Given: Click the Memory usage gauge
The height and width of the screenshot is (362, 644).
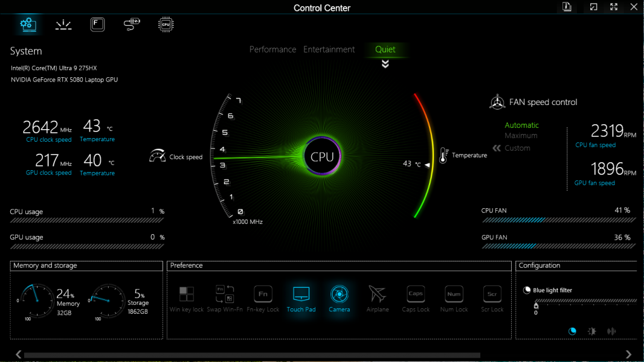Looking at the screenshot, I should 37,301.
